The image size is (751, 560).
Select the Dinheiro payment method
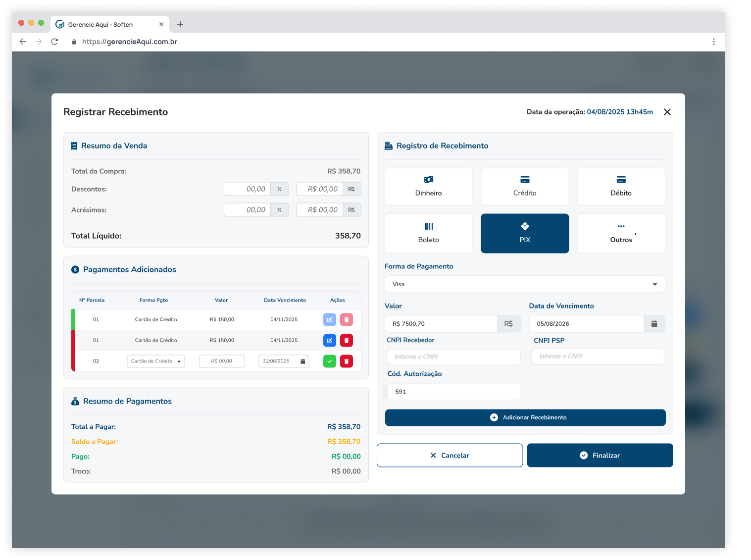pyautogui.click(x=428, y=187)
